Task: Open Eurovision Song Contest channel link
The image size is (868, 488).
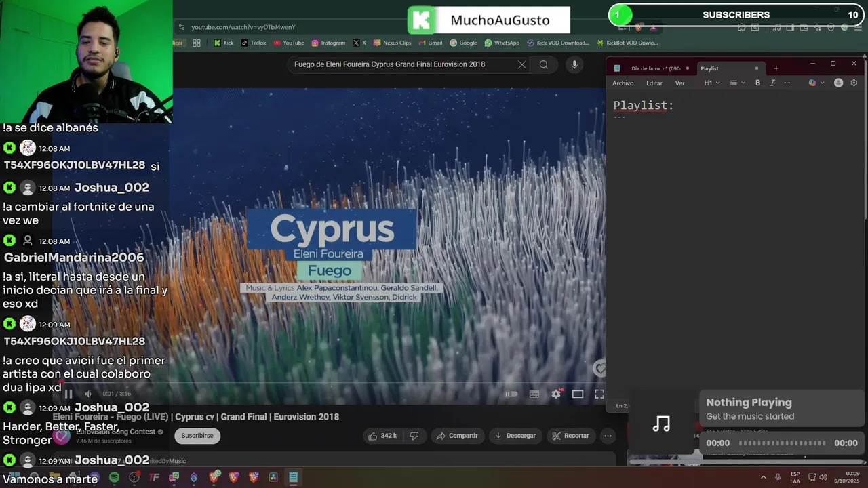Action: coord(115,432)
